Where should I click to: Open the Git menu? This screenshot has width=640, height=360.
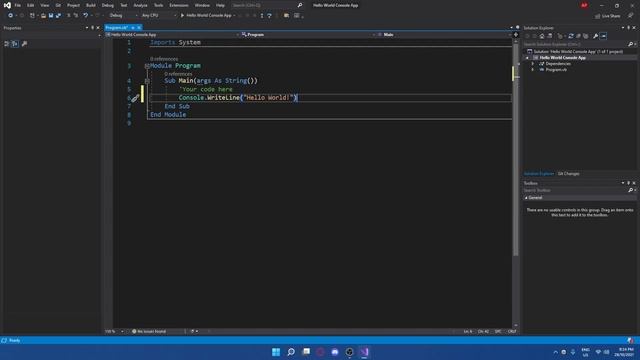click(58, 5)
